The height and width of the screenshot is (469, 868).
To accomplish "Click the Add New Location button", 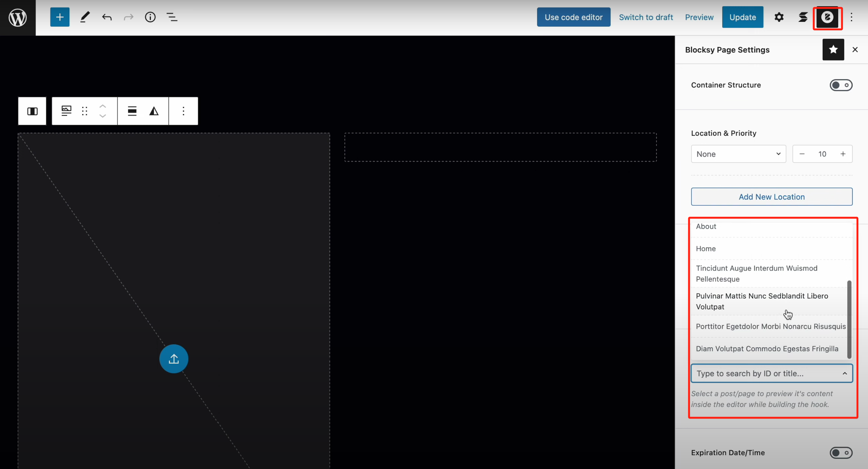I will 771,196.
